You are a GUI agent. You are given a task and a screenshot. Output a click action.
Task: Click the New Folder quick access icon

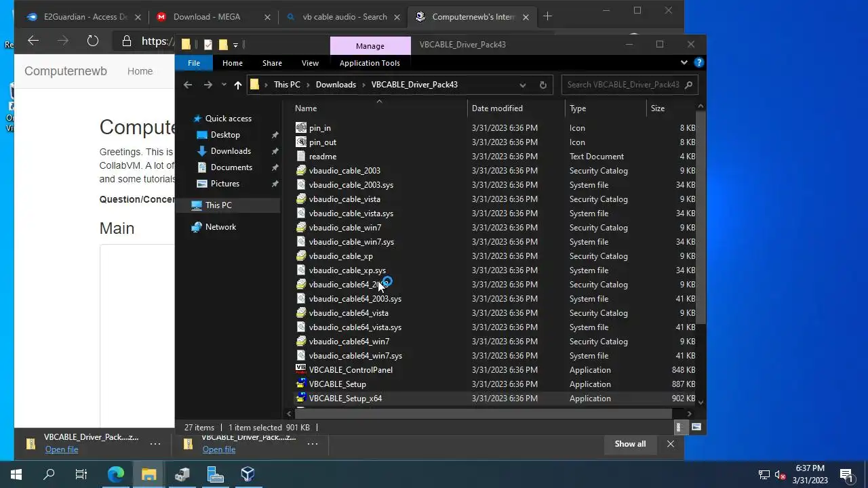(222, 45)
